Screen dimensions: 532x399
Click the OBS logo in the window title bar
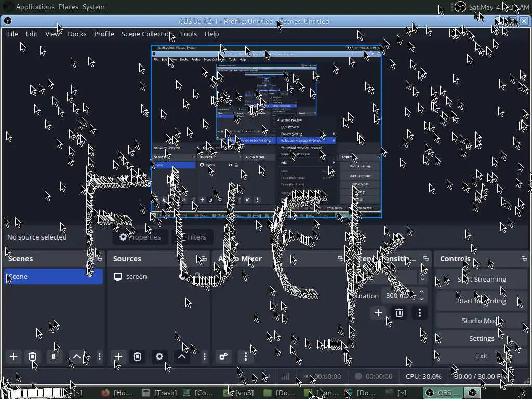pos(7,21)
